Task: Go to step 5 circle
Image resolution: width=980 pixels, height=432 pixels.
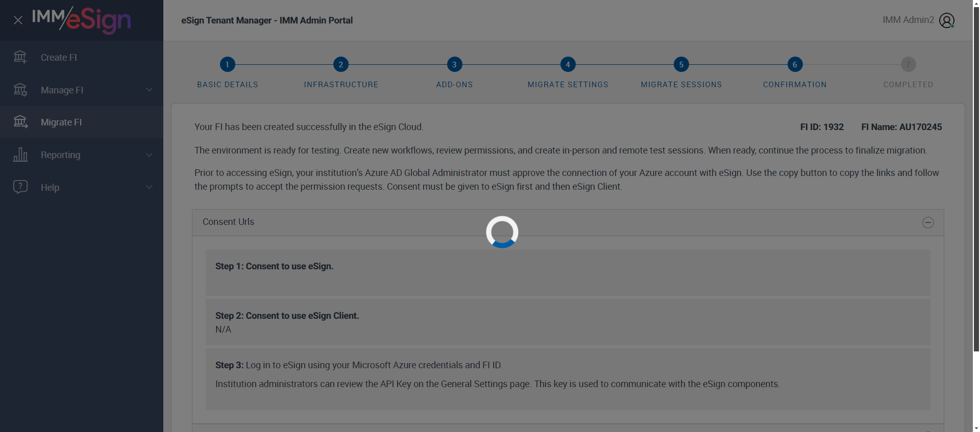Action: tap(681, 64)
